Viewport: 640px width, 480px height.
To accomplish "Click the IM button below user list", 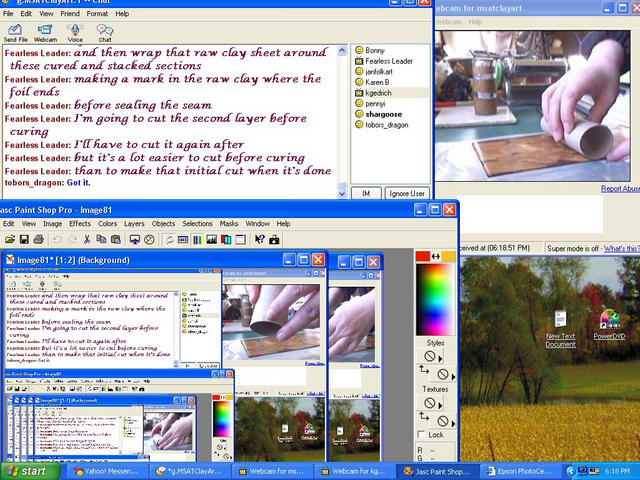I will coord(366,193).
